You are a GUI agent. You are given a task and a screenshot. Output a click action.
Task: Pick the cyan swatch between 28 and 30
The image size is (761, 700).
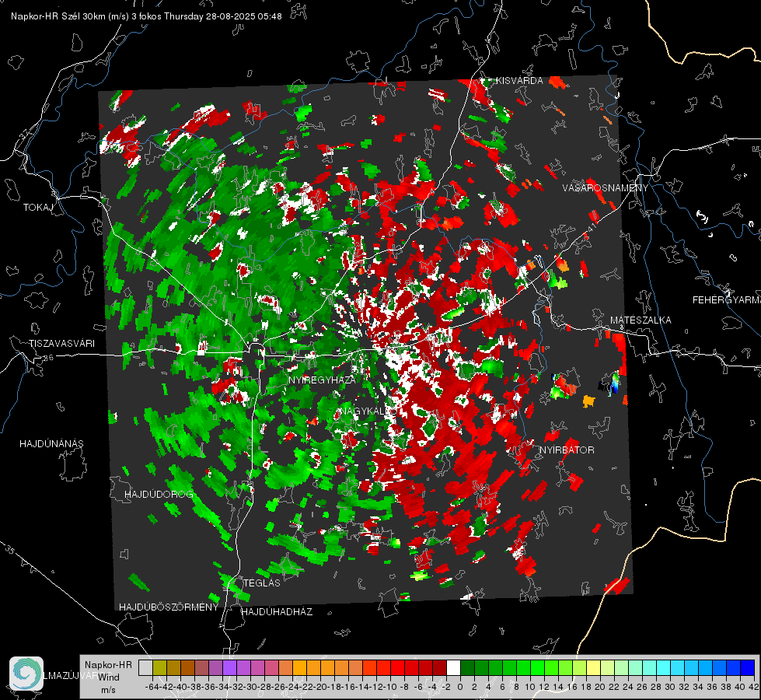point(664,667)
